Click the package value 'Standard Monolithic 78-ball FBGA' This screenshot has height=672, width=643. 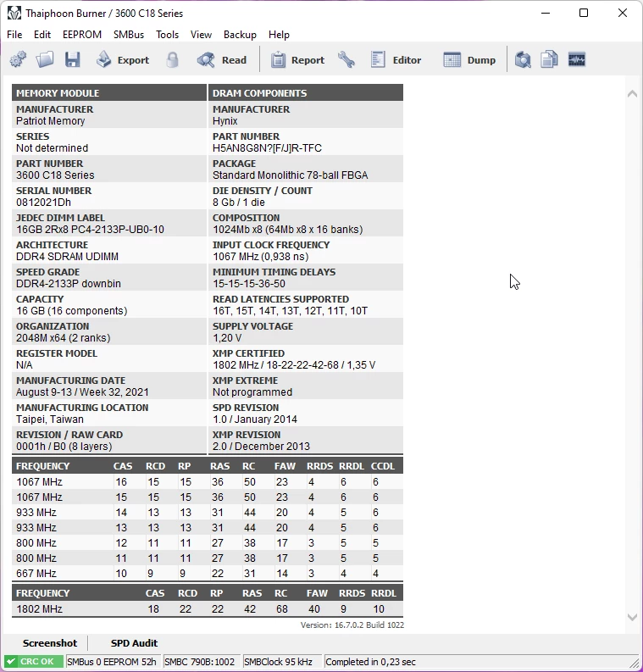290,175
